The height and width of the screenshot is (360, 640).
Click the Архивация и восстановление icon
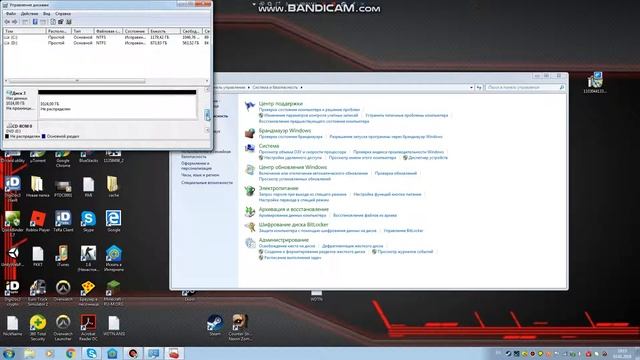250,211
